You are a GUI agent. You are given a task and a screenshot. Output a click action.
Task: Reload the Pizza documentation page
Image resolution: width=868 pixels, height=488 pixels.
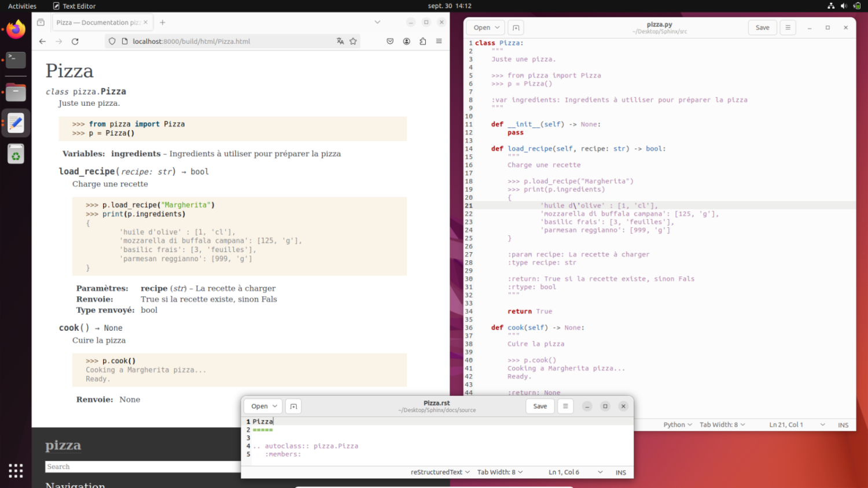pos(75,41)
